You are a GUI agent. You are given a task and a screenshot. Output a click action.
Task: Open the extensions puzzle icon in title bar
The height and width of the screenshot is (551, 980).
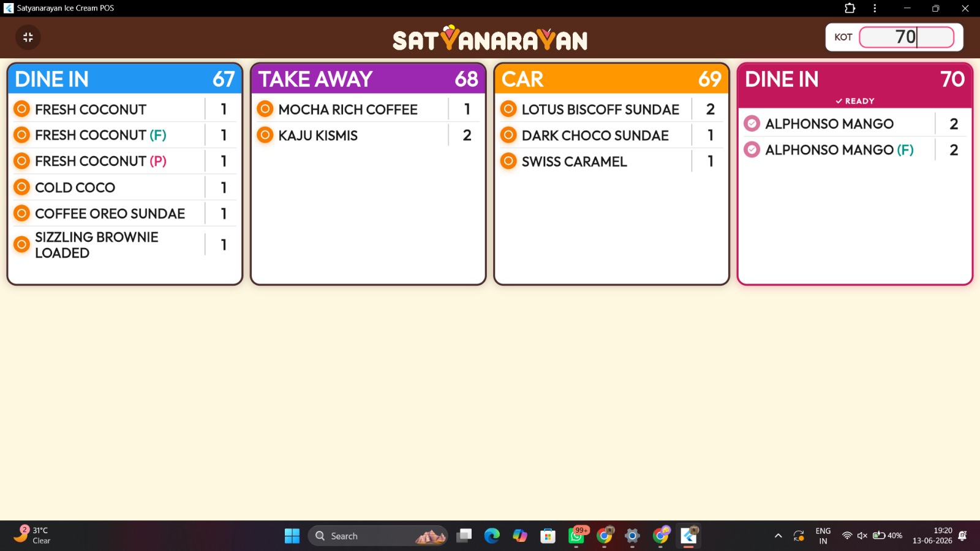pos(850,8)
